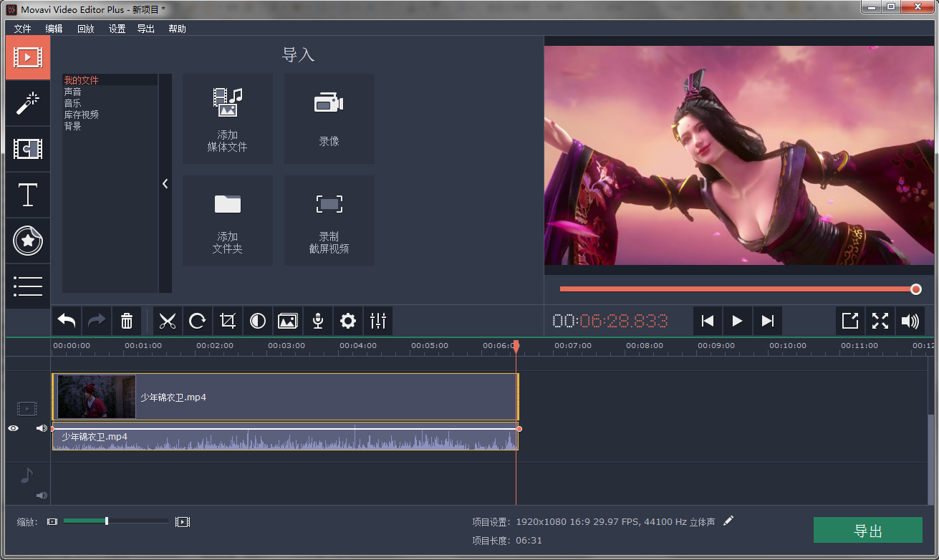The height and width of the screenshot is (560, 939).
Task: Open the 回放 menu
Action: [86, 29]
